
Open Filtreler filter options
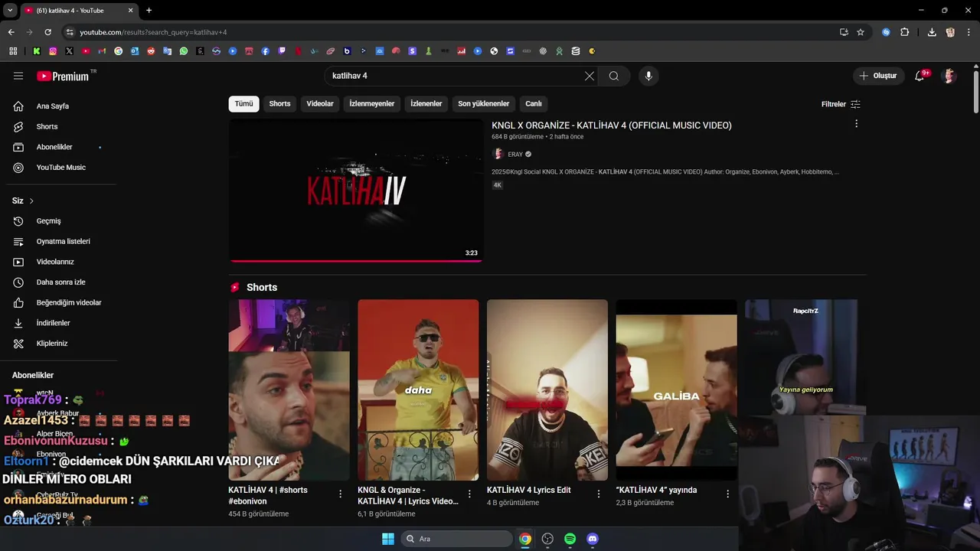click(x=841, y=104)
